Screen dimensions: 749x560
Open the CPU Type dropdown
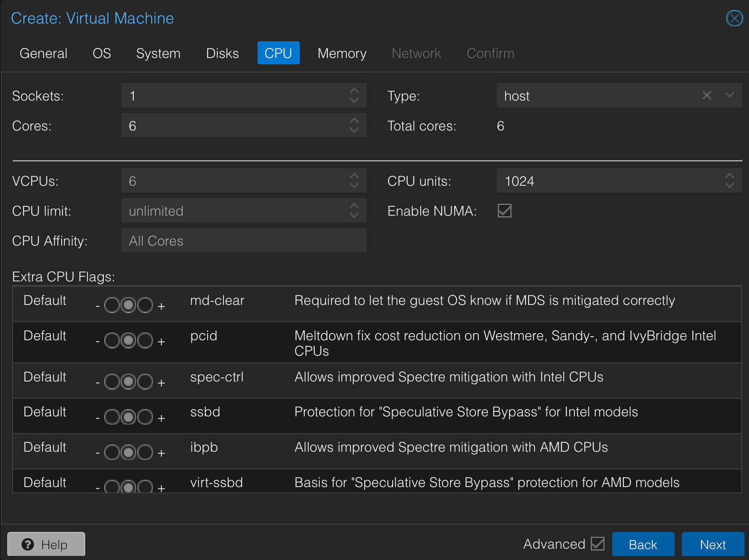(x=729, y=95)
